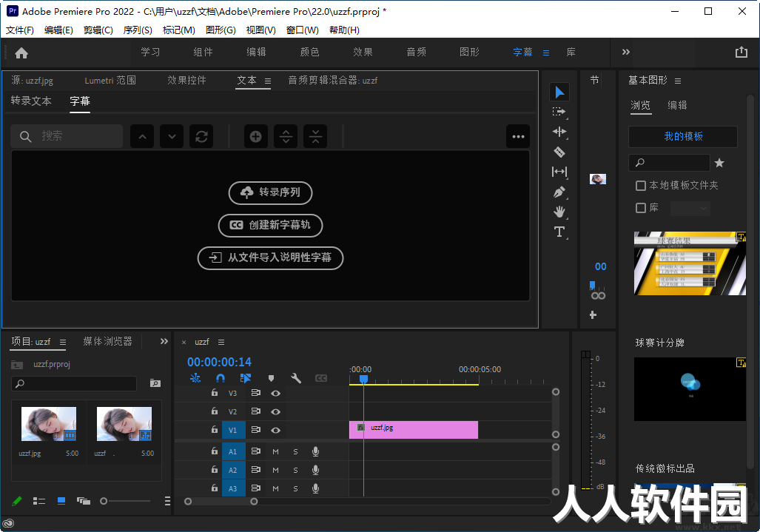
Task: Click the blue timeline playhead marker
Action: pyautogui.click(x=363, y=379)
